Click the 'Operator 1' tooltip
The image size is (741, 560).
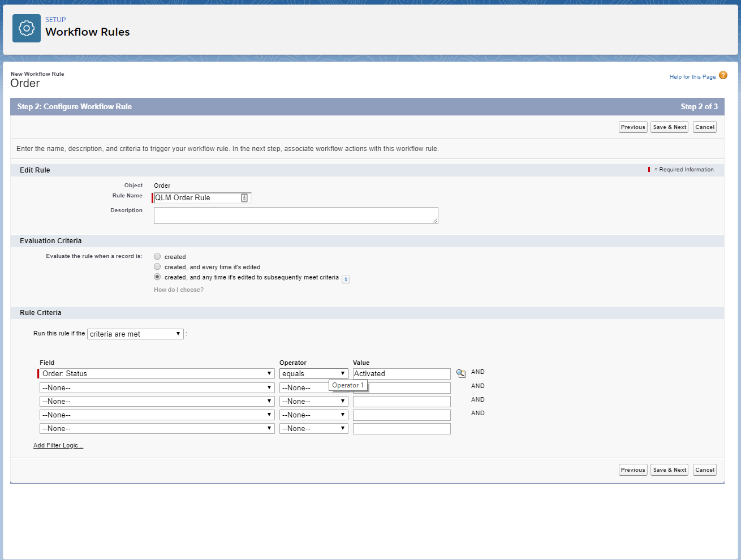pyautogui.click(x=348, y=385)
